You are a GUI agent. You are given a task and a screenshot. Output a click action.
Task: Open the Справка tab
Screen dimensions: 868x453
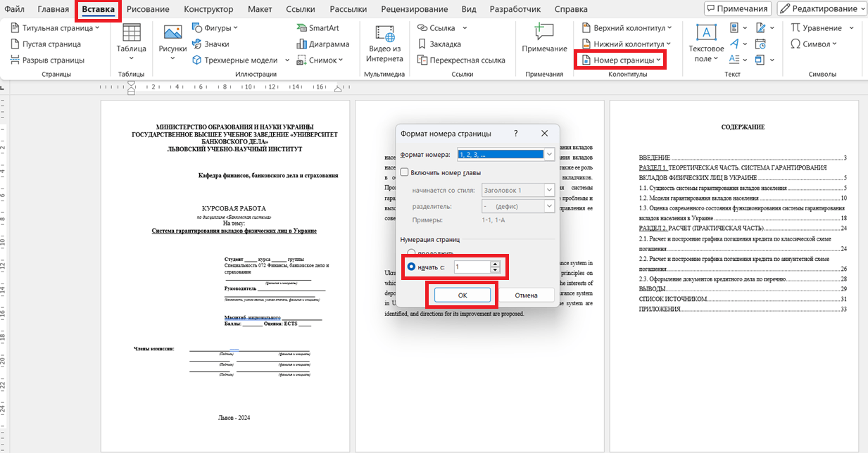(571, 9)
